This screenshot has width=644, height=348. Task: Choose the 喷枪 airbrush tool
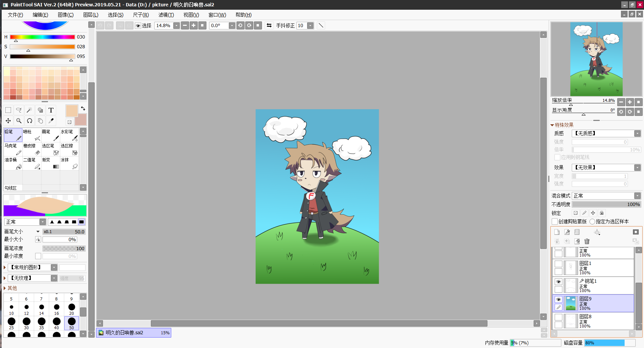coord(32,135)
